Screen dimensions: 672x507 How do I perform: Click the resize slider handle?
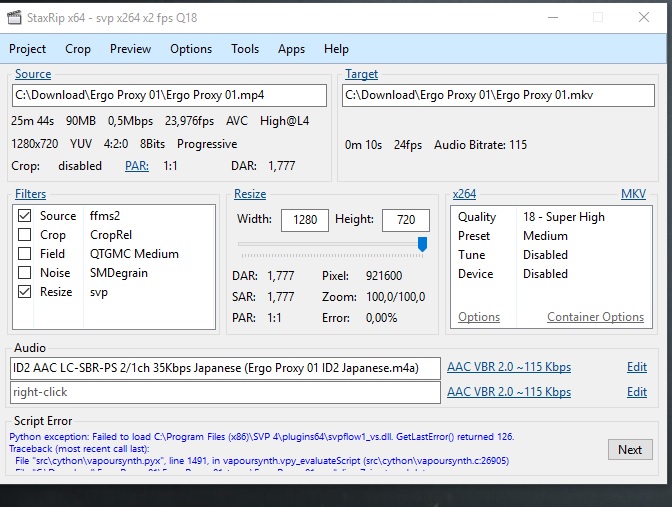coord(422,244)
